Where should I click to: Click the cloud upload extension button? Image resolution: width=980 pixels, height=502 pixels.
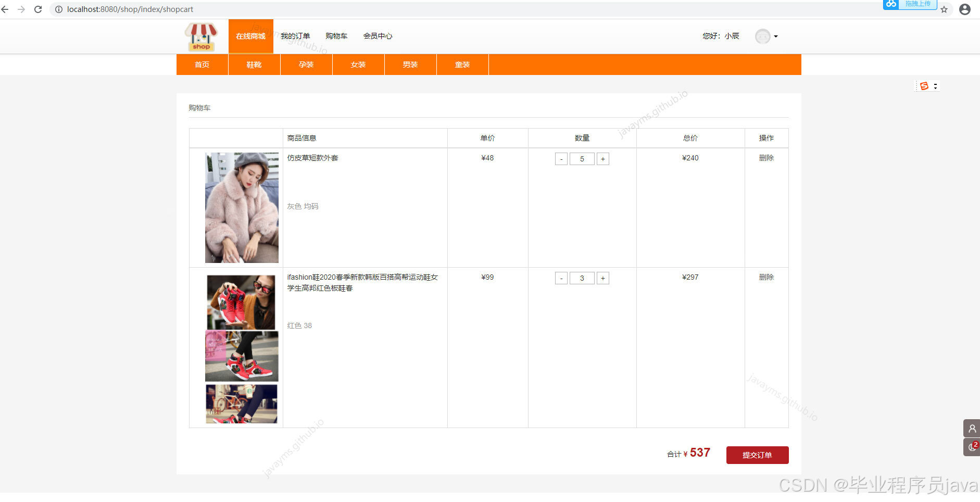[910, 4]
